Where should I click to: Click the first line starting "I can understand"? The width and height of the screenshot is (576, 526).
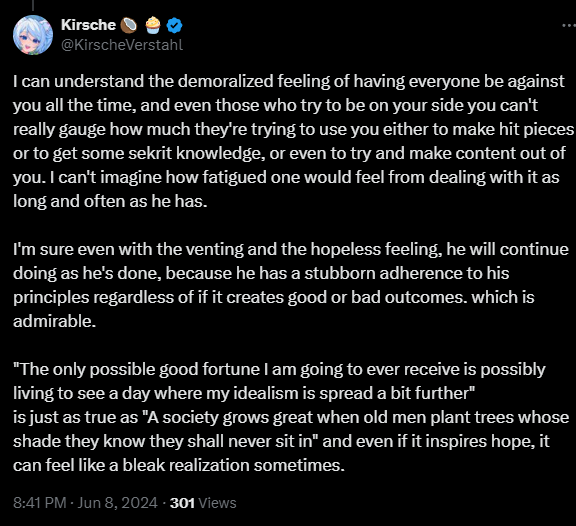click(289, 81)
